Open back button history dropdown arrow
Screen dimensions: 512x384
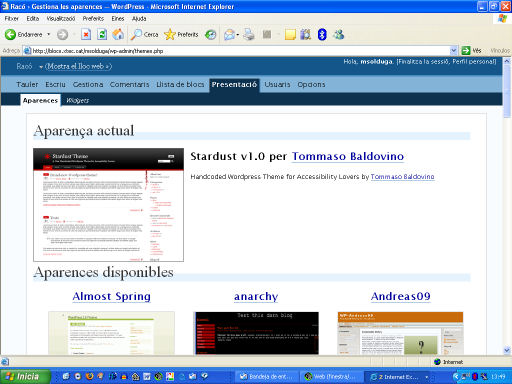(49, 34)
